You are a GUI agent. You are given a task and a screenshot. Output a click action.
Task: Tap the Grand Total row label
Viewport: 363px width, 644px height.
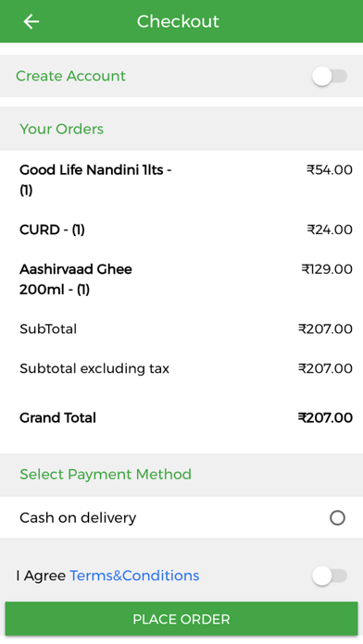(x=58, y=417)
